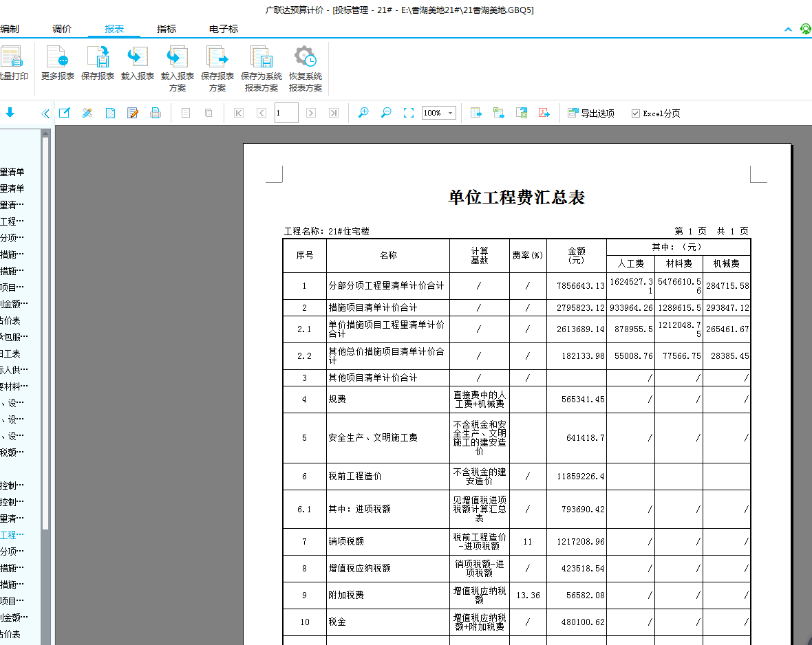This screenshot has width=812, height=645.
Task: Click the green headset support icon
Action: 806,29
